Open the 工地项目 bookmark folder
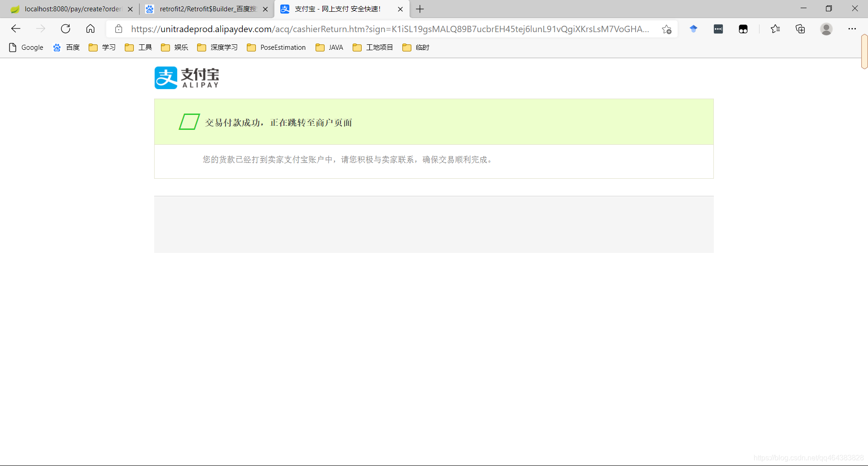868x466 pixels. pos(373,48)
